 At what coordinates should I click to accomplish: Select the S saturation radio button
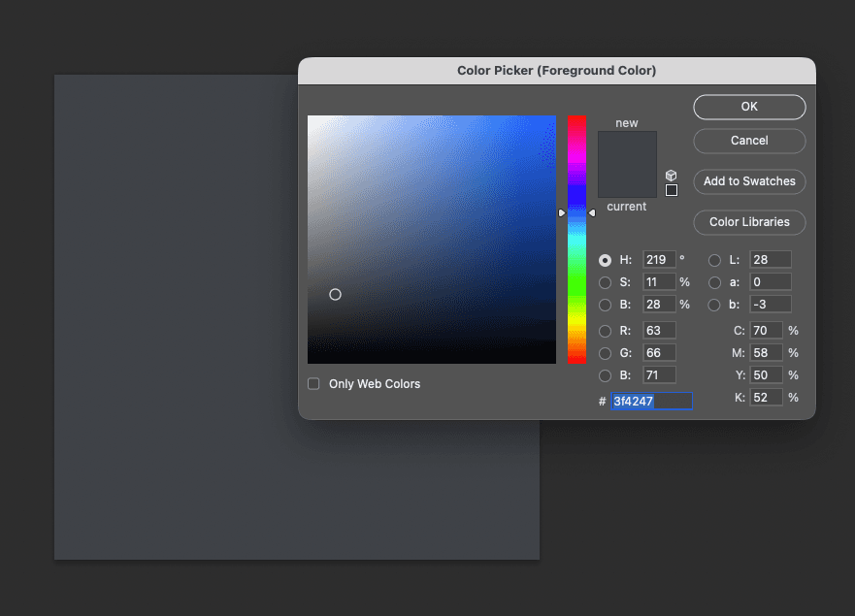tap(605, 282)
